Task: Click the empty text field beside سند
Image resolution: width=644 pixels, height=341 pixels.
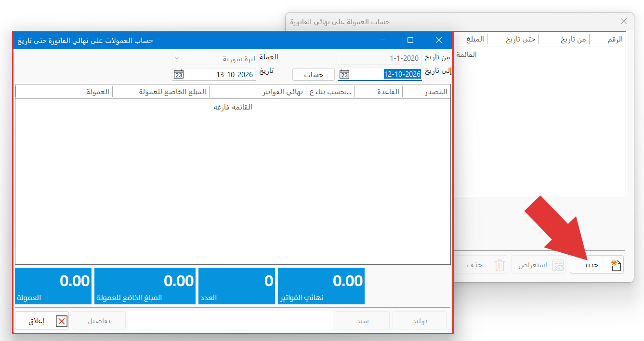Action: (230, 320)
